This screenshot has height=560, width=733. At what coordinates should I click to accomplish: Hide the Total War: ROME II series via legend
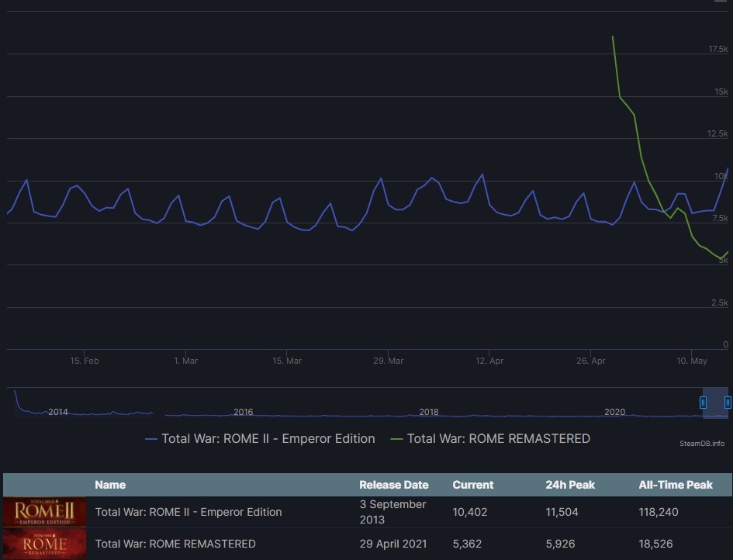268,439
